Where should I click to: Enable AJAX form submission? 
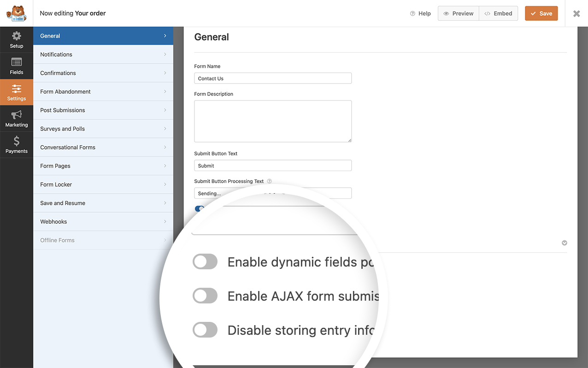click(x=205, y=296)
